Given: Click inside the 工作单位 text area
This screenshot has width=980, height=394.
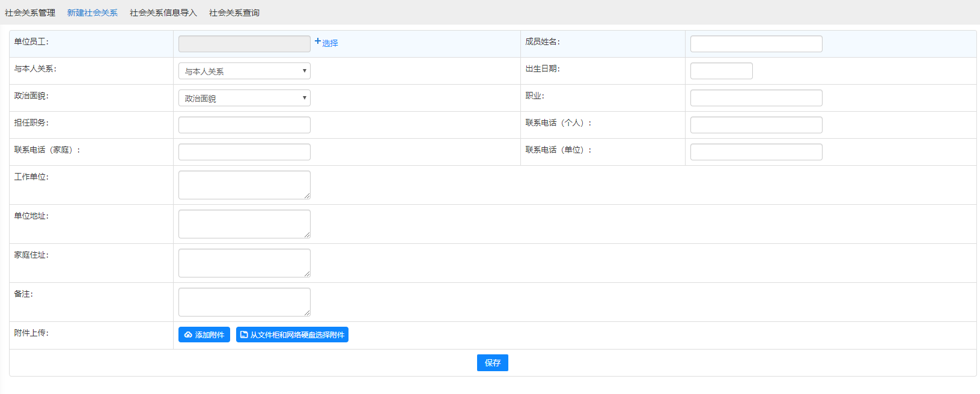Looking at the screenshot, I should (244, 185).
